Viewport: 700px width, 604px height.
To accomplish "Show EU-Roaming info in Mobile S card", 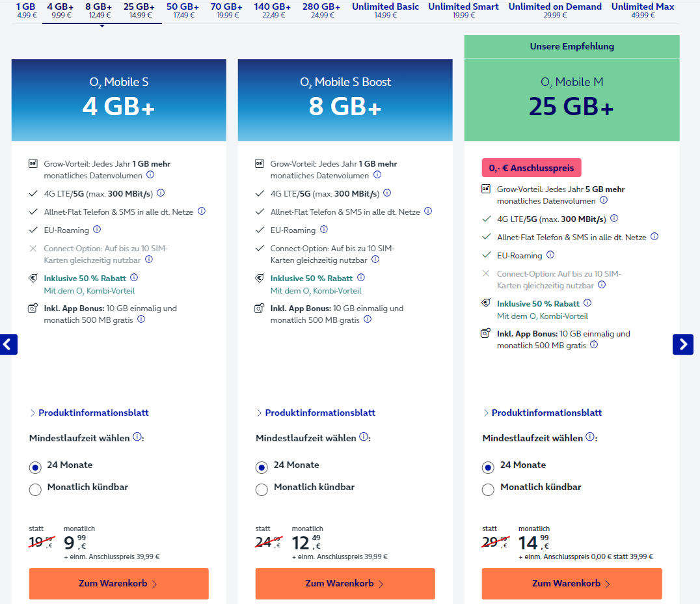I will click(x=97, y=229).
